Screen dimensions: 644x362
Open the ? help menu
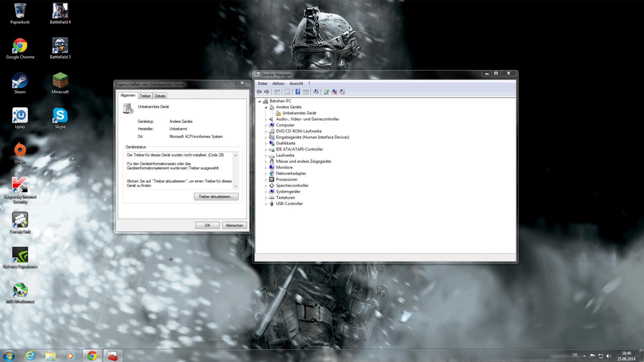tap(309, 83)
